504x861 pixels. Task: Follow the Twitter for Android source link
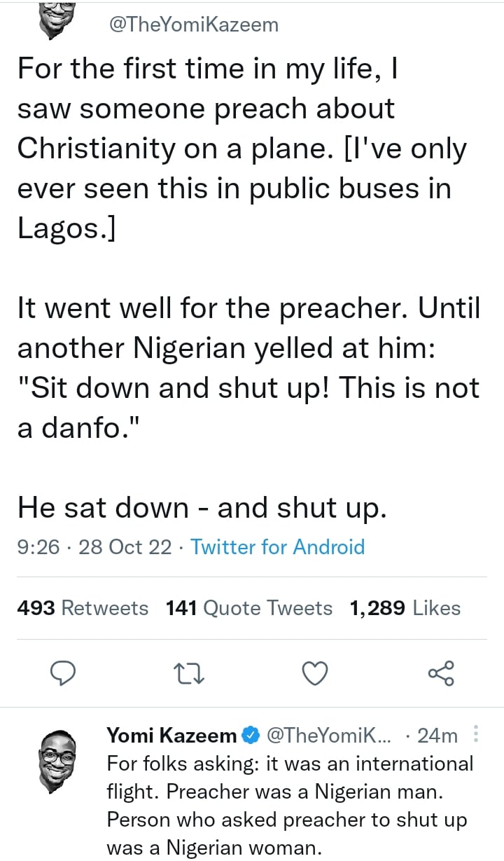coord(277,546)
